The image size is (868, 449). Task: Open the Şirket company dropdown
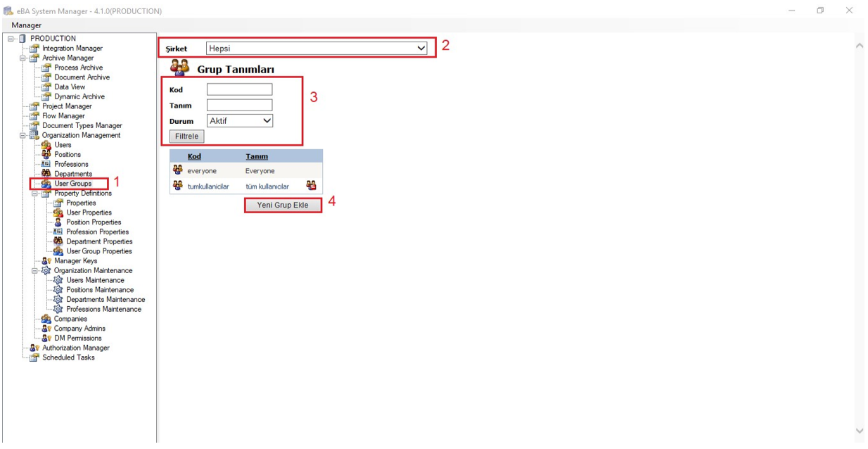click(x=317, y=49)
